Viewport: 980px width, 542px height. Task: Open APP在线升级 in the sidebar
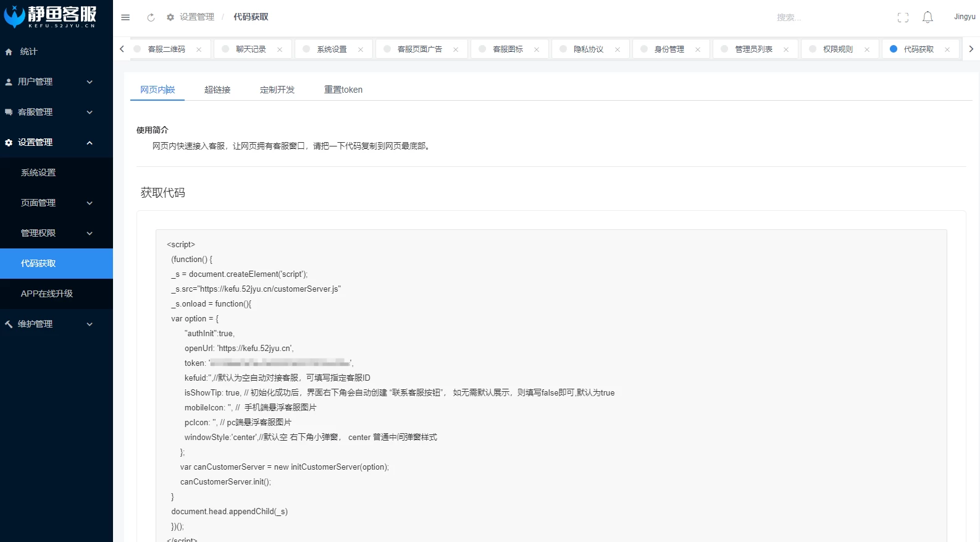47,294
